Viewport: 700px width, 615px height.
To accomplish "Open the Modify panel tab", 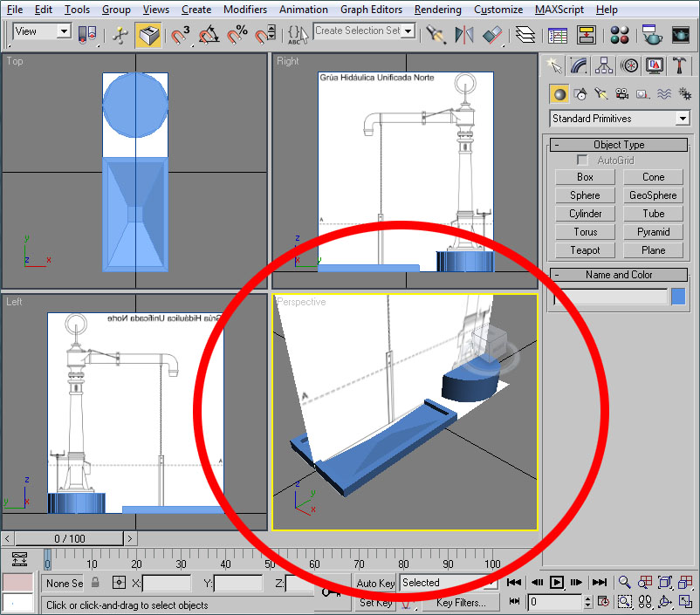I will 578,65.
